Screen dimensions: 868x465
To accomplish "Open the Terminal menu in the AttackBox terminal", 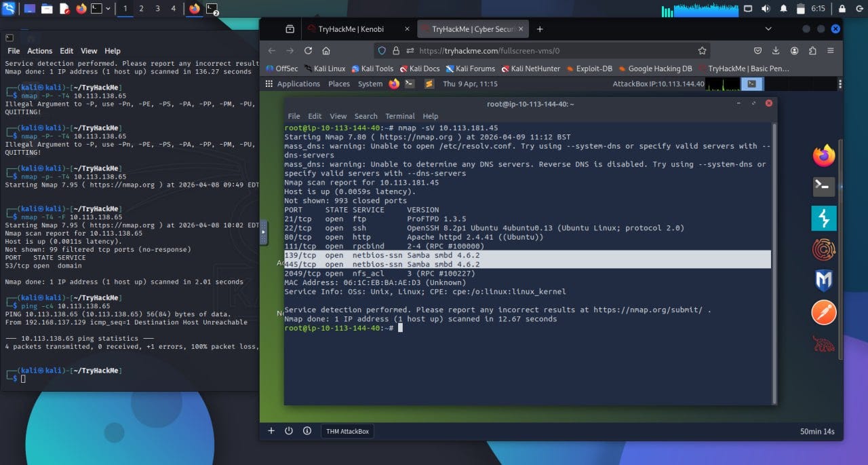I will point(400,116).
